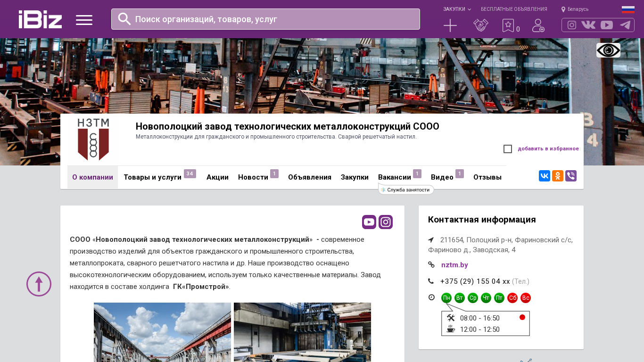This screenshot has height=362, width=644.
Task: Toggle accessibility view with the eye icon
Action: point(608,50)
